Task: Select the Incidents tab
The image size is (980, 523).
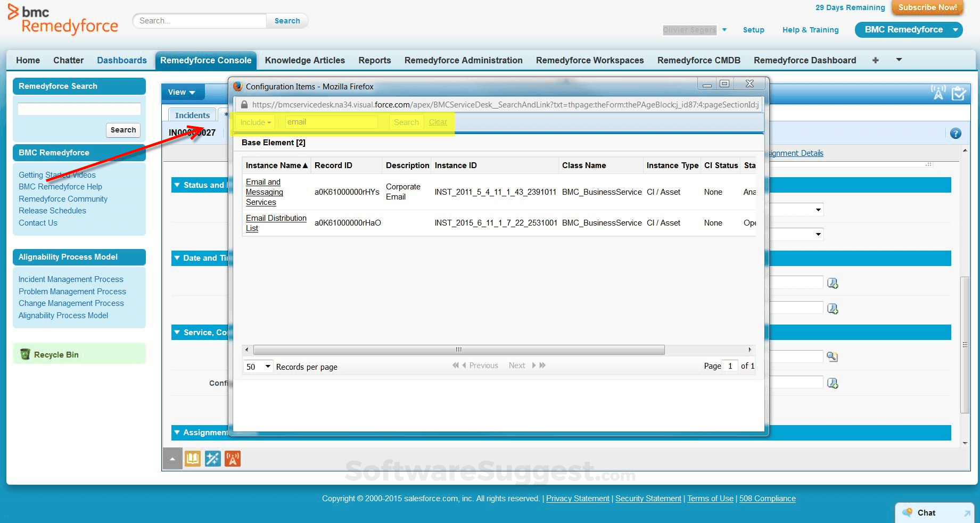Action: pos(192,115)
